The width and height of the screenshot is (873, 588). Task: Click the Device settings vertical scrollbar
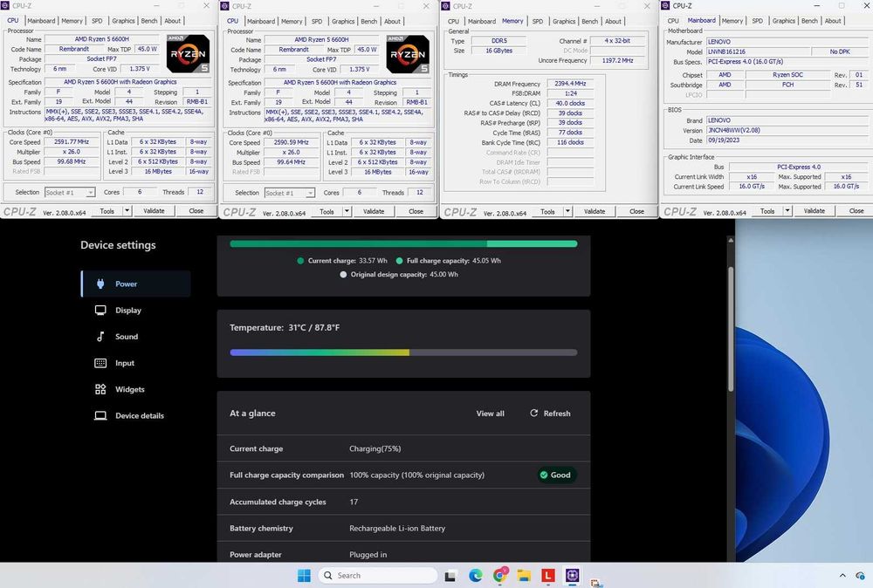pyautogui.click(x=731, y=328)
